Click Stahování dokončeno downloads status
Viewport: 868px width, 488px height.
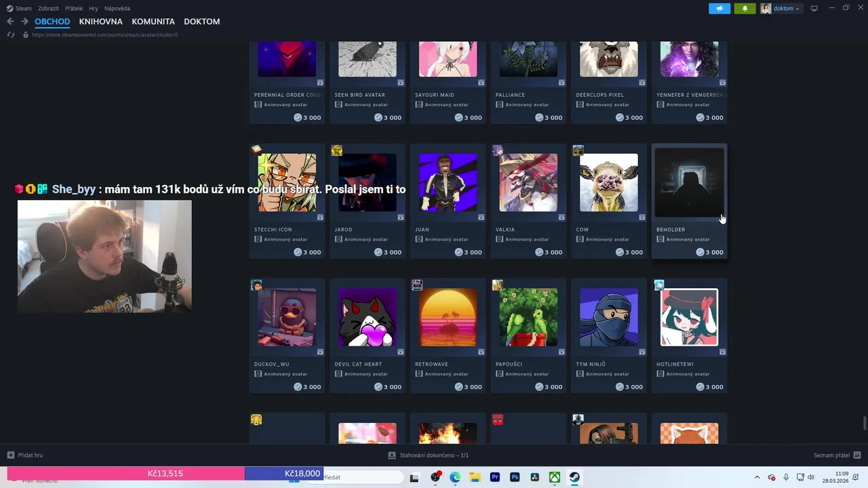tap(434, 455)
